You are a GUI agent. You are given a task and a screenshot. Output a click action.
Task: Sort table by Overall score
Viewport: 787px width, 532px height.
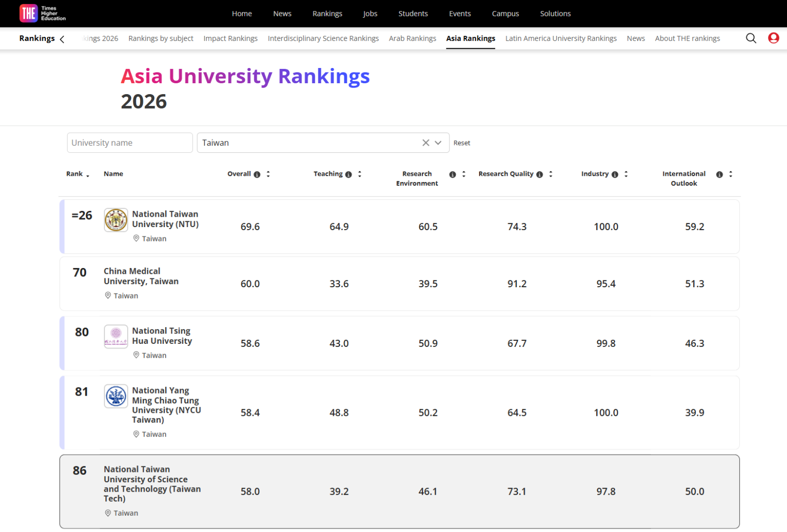pyautogui.click(x=268, y=174)
